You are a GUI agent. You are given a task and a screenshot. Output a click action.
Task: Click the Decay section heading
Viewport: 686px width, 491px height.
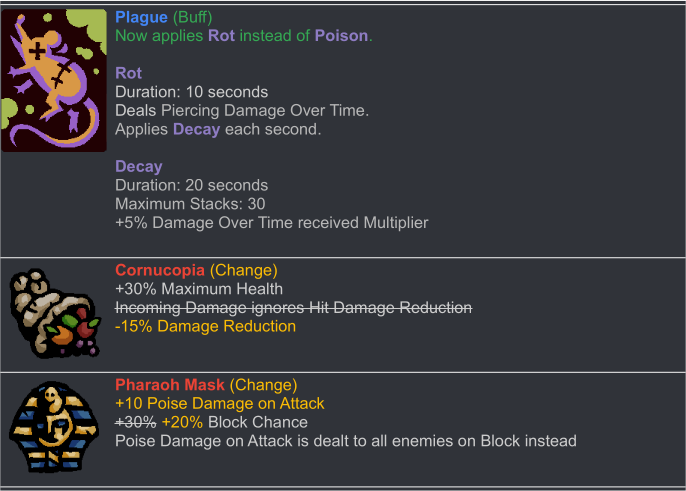(139, 167)
